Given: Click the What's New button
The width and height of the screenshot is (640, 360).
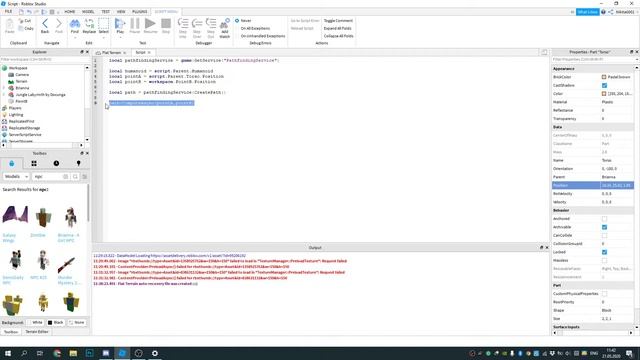Looking at the screenshot, I should [587, 12].
